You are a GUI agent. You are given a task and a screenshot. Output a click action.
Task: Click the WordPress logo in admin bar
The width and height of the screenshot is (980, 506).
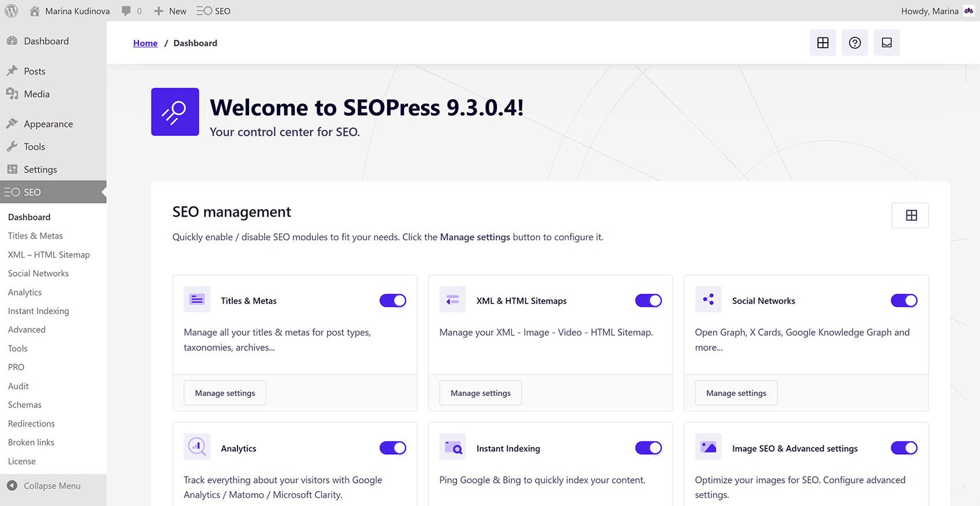coord(12,11)
